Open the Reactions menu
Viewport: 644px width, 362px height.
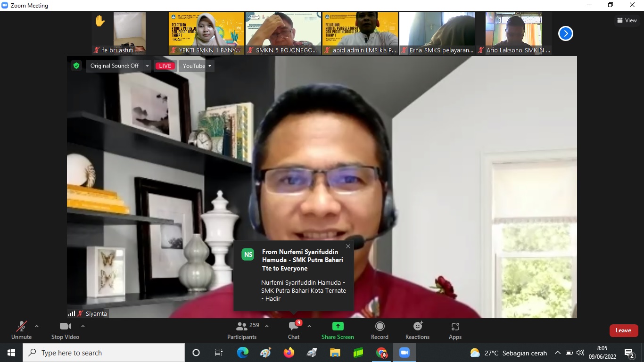417,330
